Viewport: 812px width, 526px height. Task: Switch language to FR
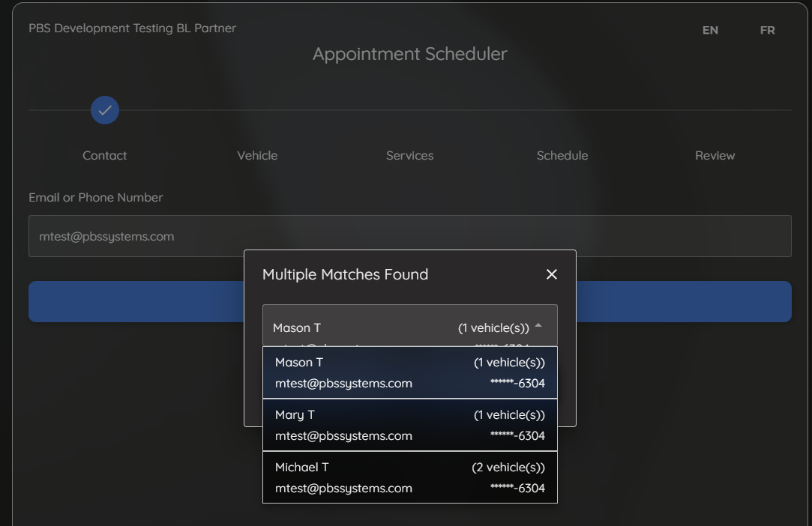point(767,30)
